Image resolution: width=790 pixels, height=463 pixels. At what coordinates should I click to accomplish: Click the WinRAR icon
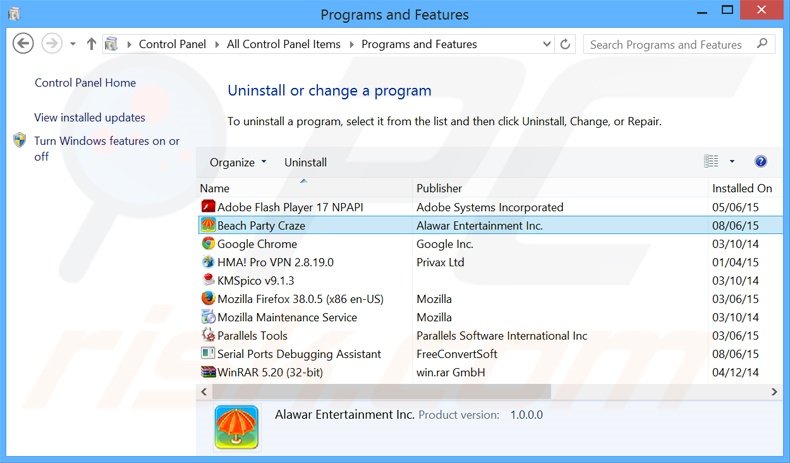pyautogui.click(x=208, y=372)
